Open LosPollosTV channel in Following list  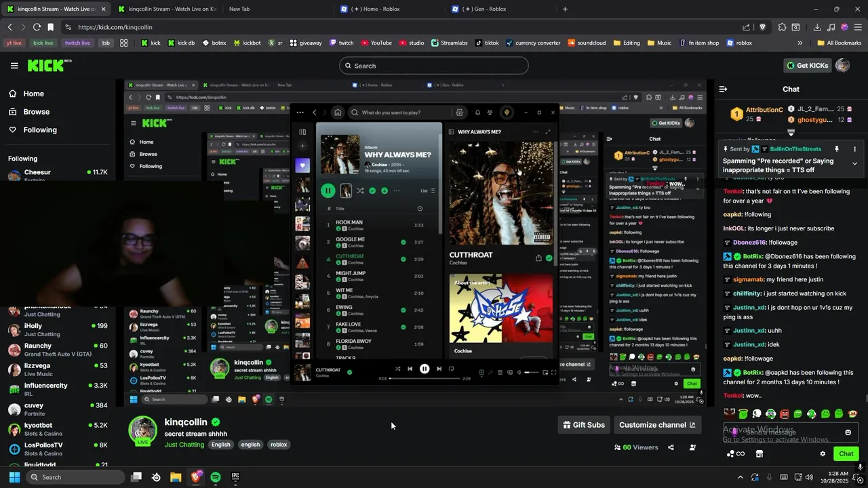(58, 449)
